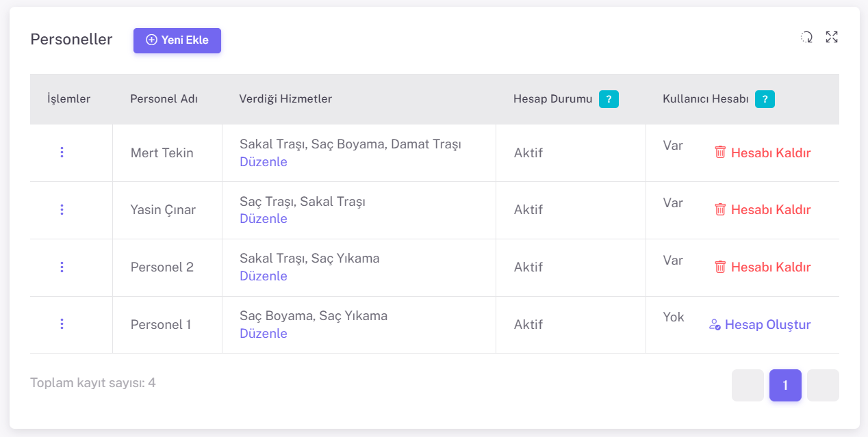Remove the account for Yasin Çınar
The image size is (868, 437).
(x=763, y=210)
